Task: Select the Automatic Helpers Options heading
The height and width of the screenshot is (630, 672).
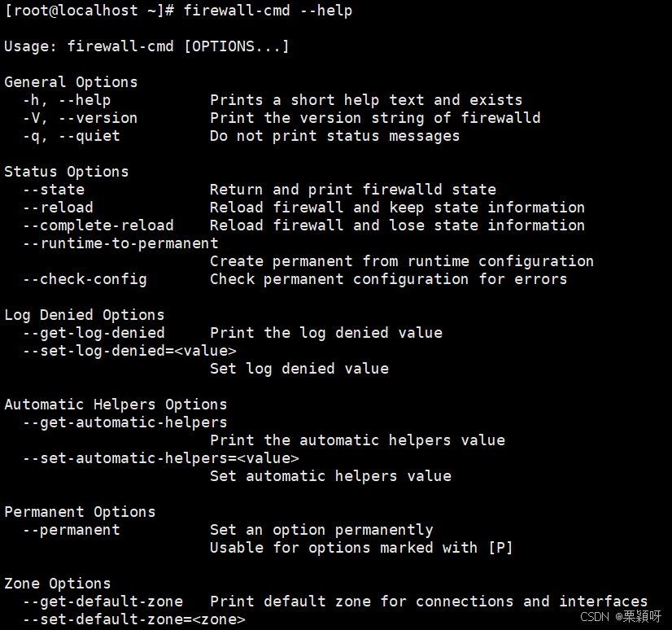Action: click(x=116, y=405)
